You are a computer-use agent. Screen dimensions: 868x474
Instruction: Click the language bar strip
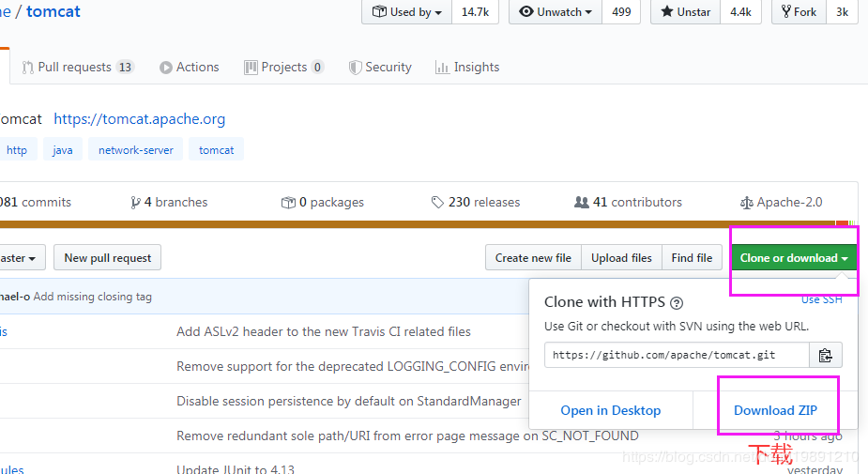[x=429, y=224]
